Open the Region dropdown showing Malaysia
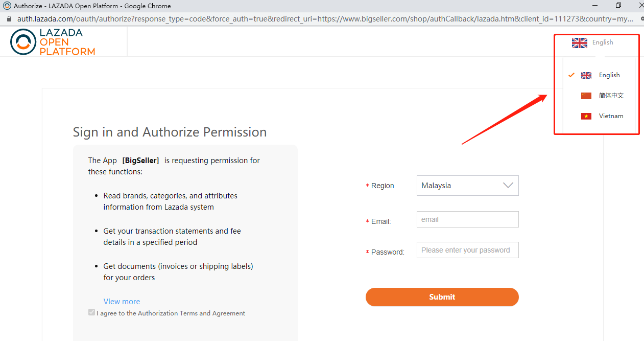This screenshot has width=644, height=341. tap(467, 186)
